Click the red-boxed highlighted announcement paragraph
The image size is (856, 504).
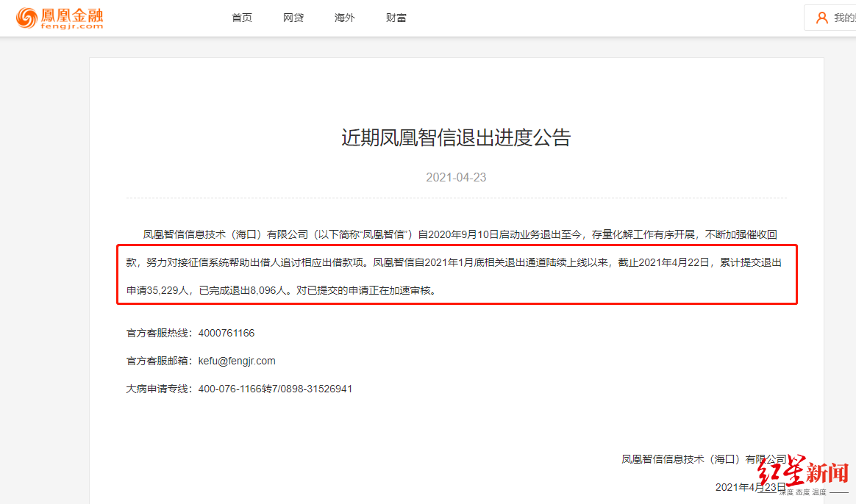(x=456, y=275)
